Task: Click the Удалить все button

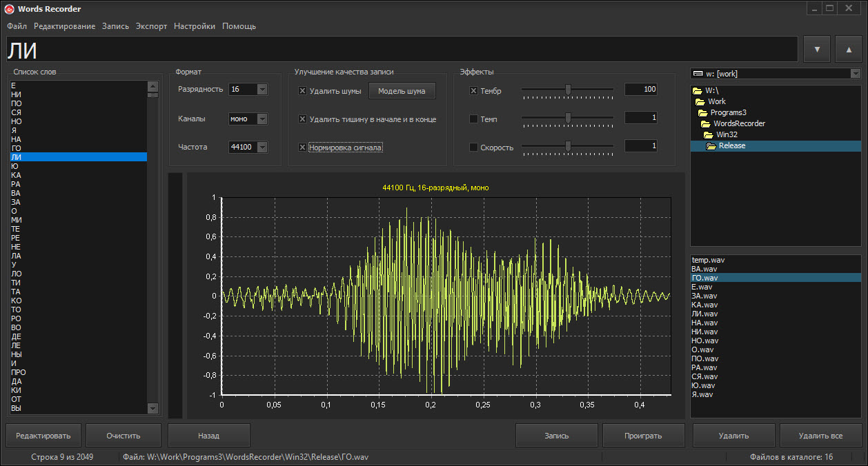Action: pyautogui.click(x=820, y=436)
